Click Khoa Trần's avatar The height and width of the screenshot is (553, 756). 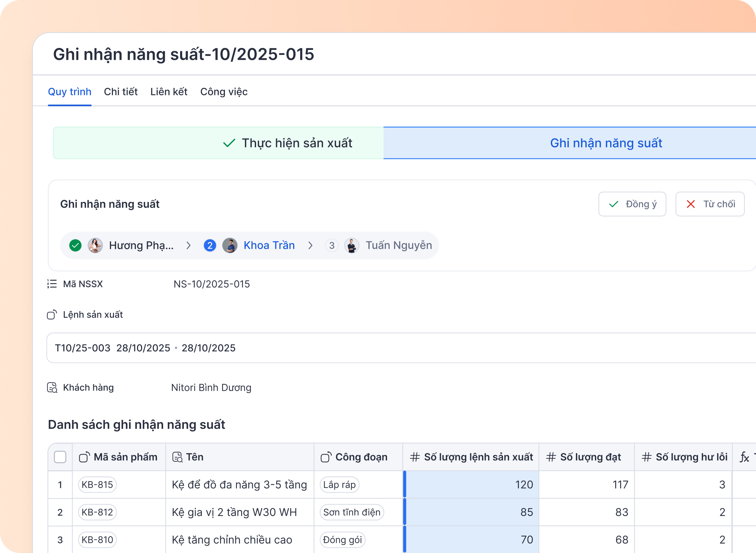point(230,245)
